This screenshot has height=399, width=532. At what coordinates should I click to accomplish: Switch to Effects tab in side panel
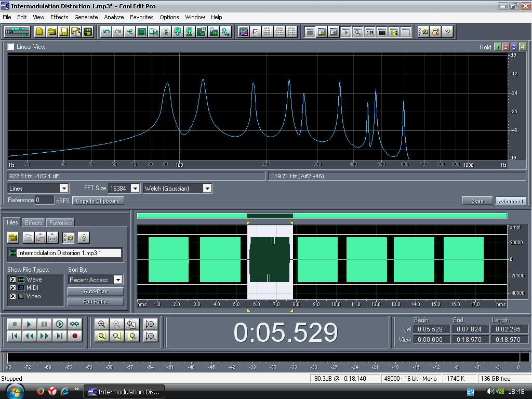pos(34,222)
